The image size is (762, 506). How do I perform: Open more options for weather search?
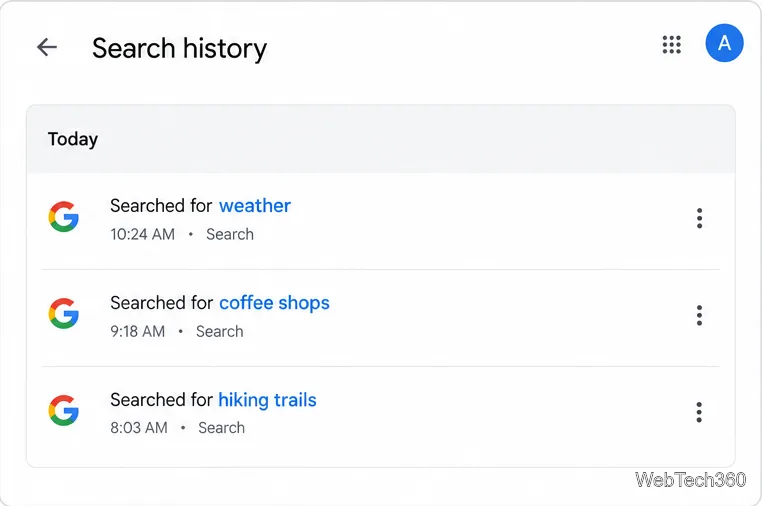click(x=699, y=218)
